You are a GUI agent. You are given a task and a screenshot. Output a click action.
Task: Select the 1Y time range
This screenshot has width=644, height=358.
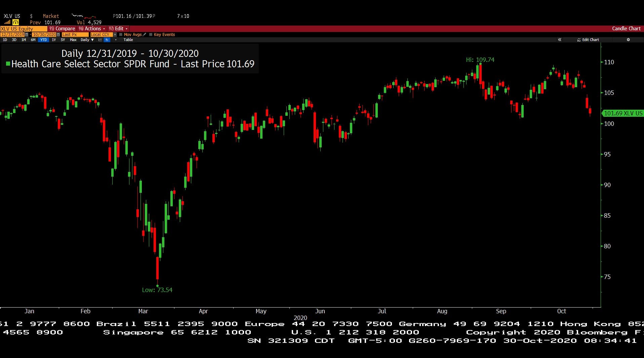click(54, 40)
